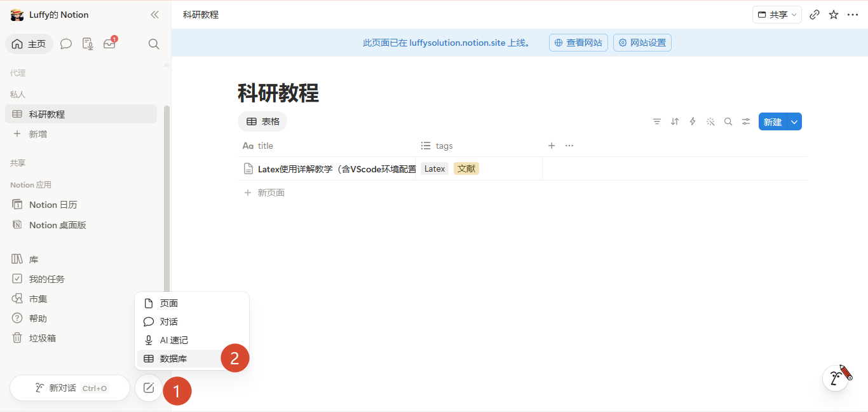Start 新对话 new chat
The width and height of the screenshot is (868, 412).
coord(70,388)
